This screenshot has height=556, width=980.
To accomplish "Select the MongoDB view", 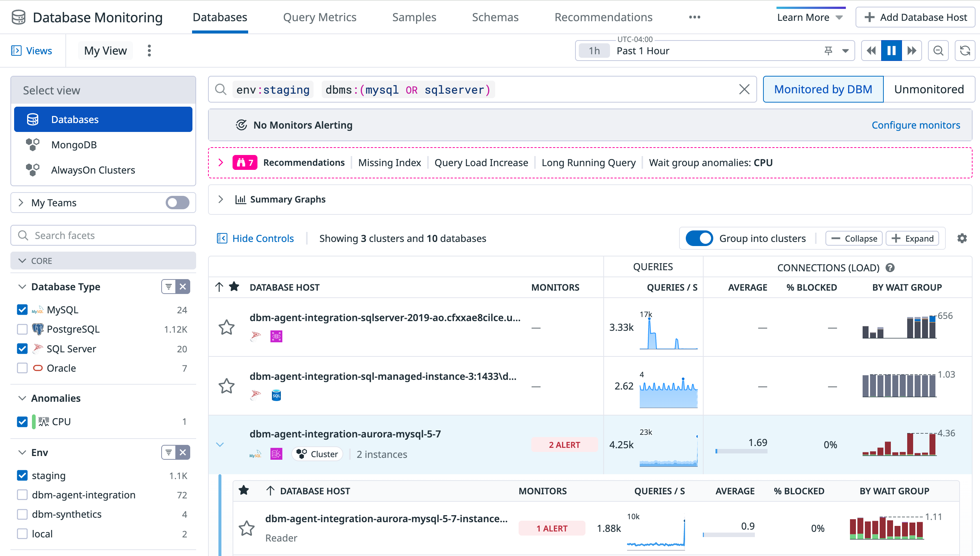I will pos(103,145).
